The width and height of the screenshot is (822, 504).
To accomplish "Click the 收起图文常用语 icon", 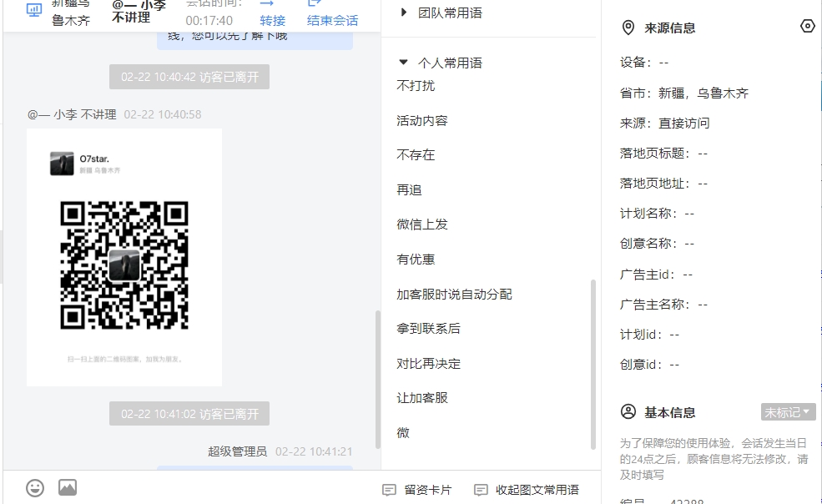I will click(480, 490).
